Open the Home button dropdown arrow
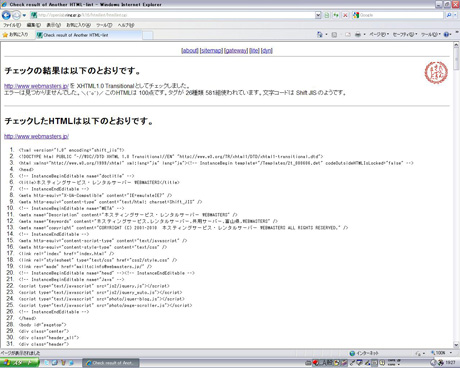Viewport: 460px width, 368px height. click(326, 35)
